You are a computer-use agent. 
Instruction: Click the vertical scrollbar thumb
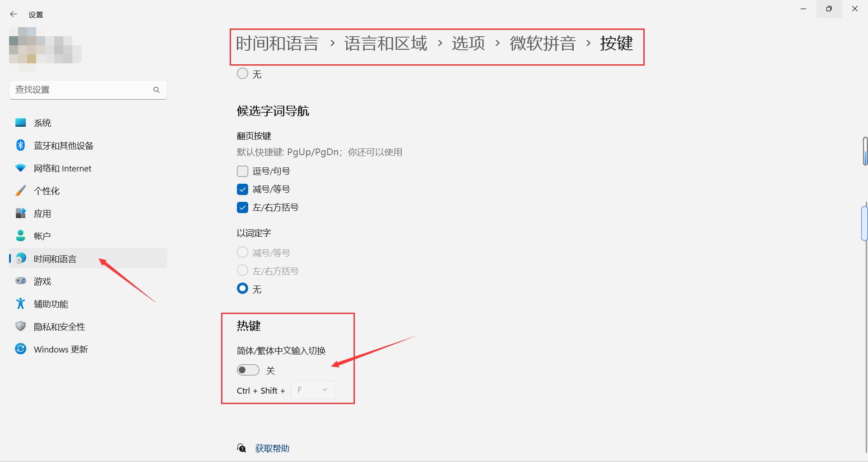(865, 223)
